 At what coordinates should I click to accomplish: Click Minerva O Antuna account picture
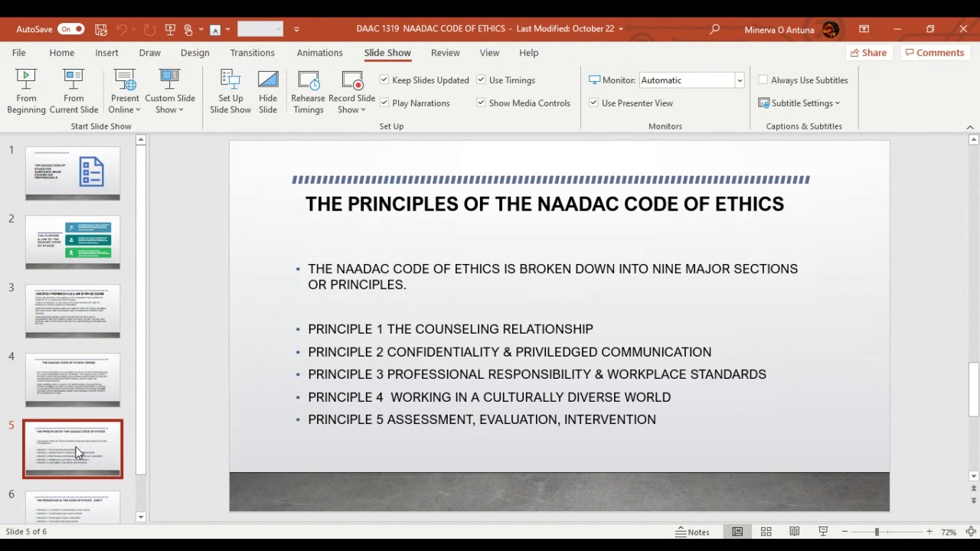pyautogui.click(x=831, y=29)
